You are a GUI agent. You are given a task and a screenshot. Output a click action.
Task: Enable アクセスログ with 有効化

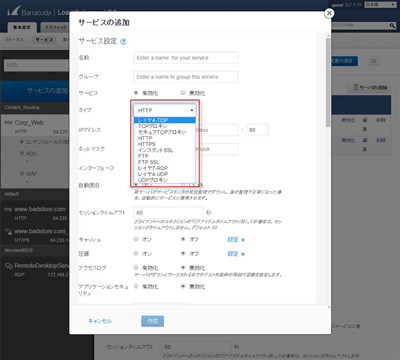(136, 267)
